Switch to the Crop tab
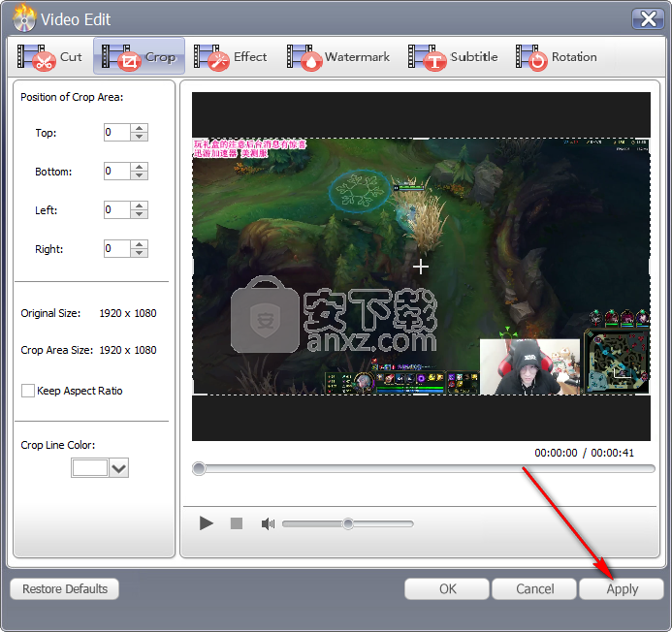The width and height of the screenshot is (672, 632). (x=139, y=56)
